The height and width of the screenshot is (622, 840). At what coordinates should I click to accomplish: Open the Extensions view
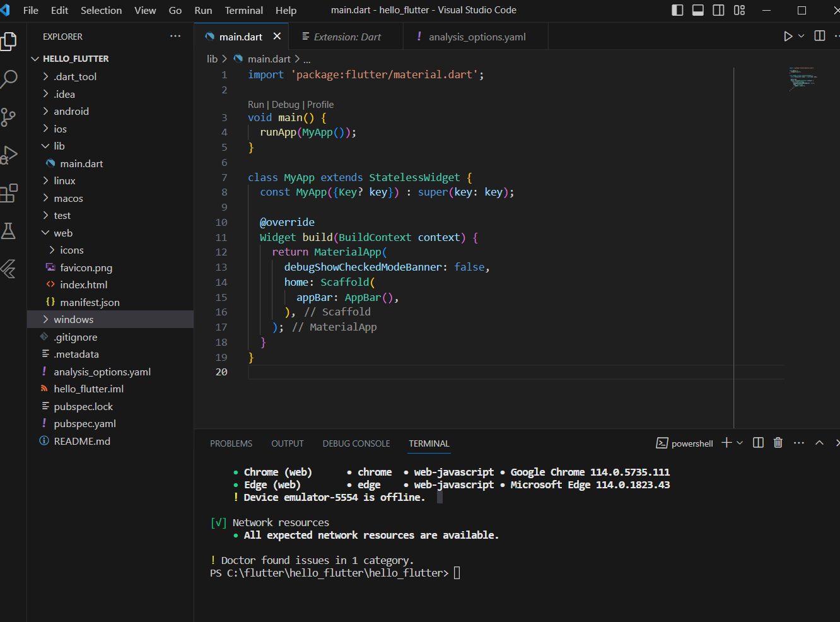[9, 192]
